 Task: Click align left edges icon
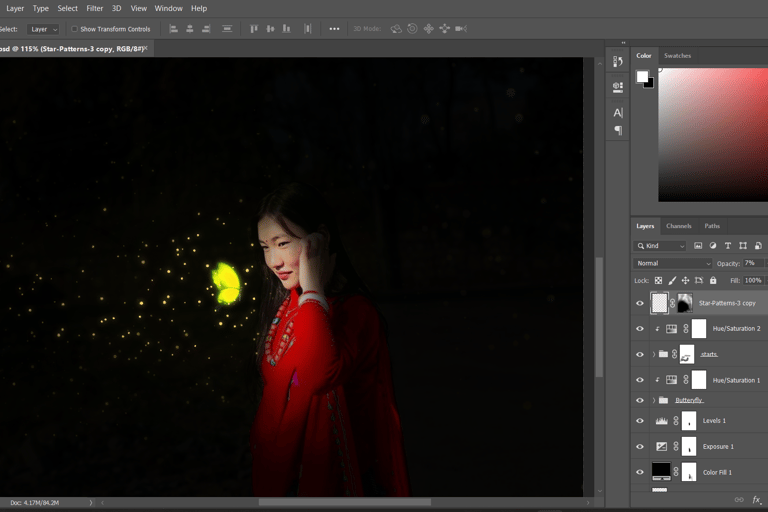coord(173,29)
